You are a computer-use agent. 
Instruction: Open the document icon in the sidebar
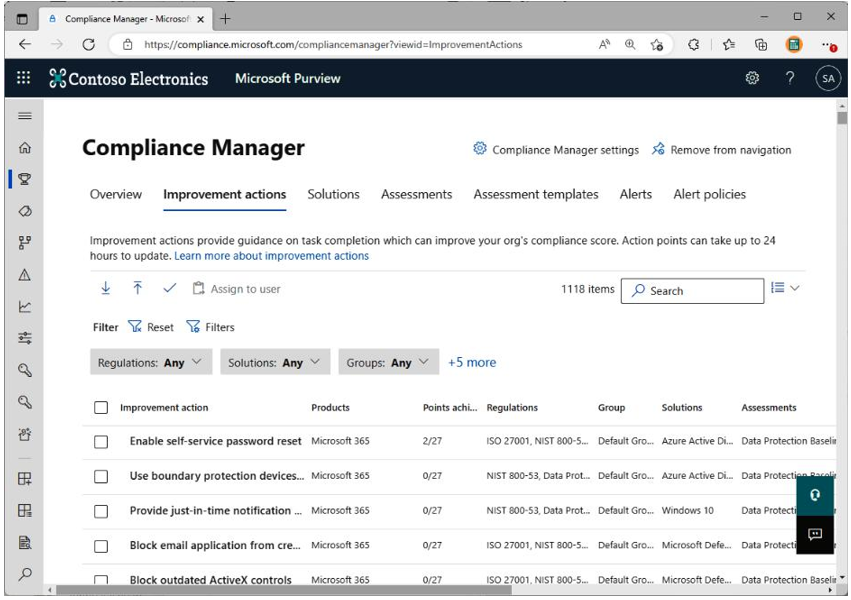click(24, 542)
